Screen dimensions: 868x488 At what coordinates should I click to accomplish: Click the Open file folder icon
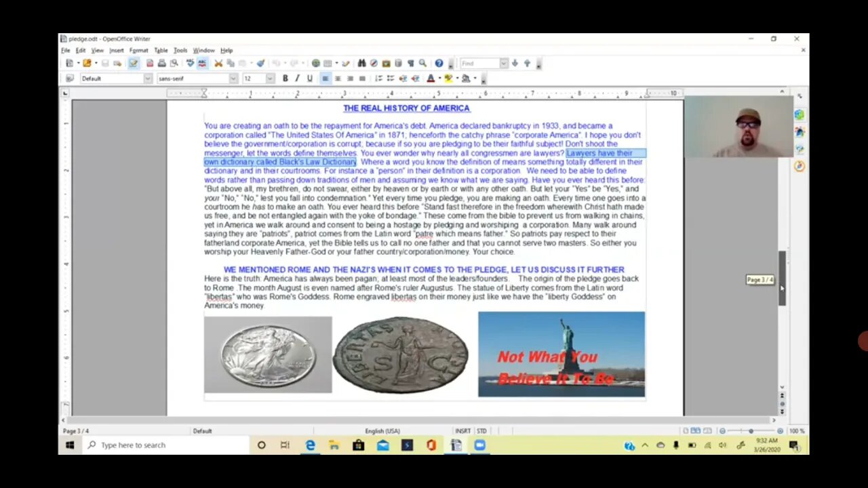point(87,63)
